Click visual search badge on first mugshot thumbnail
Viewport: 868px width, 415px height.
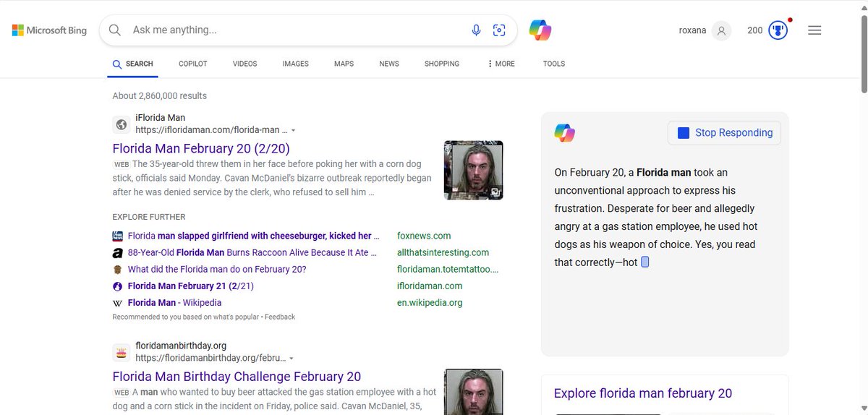494,192
